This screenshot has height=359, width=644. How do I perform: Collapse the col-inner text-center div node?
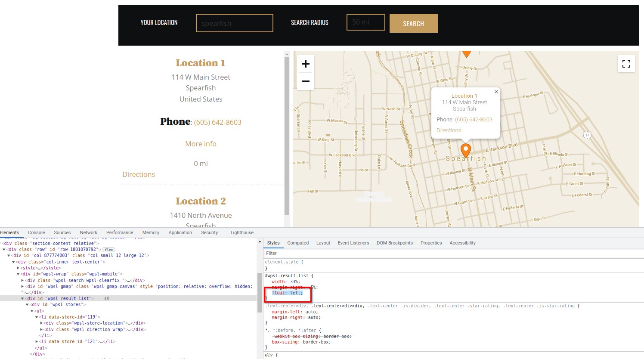pyautogui.click(x=13, y=262)
